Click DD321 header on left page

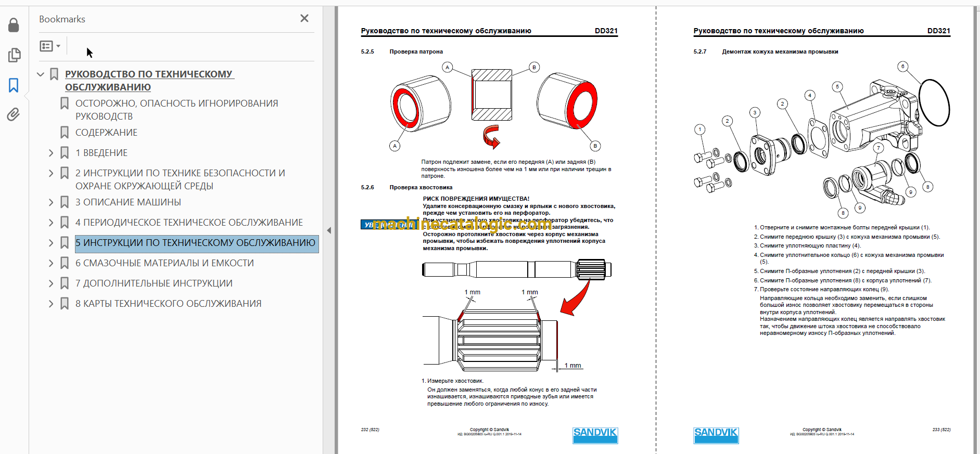(606, 31)
